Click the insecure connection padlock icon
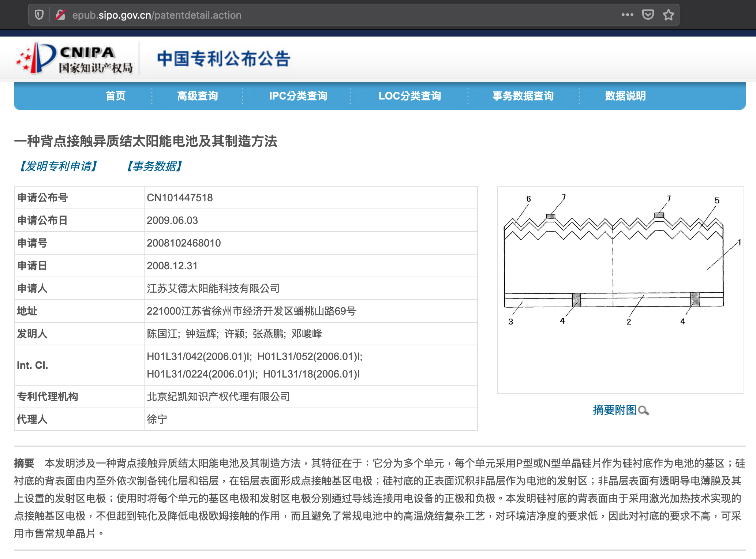Viewport: 756px width, 559px height. tap(60, 15)
